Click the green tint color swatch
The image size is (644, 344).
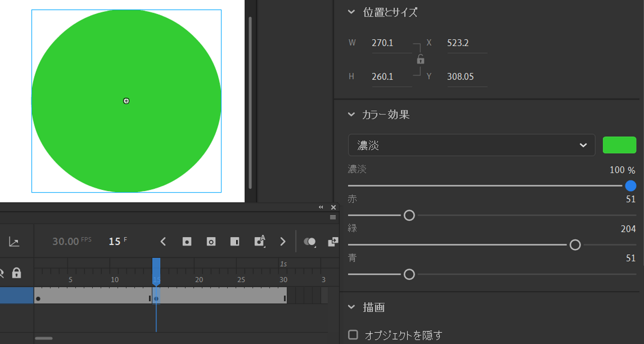point(619,145)
